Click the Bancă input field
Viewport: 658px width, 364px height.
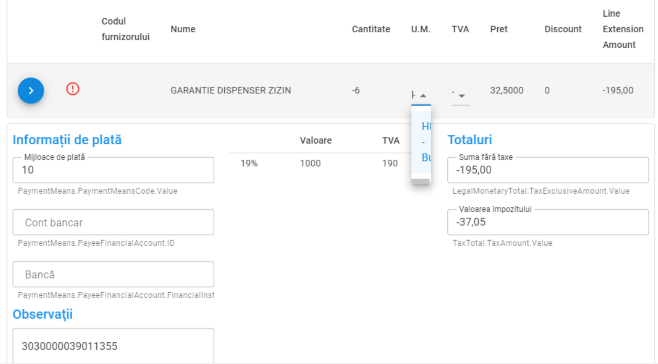[113, 274]
